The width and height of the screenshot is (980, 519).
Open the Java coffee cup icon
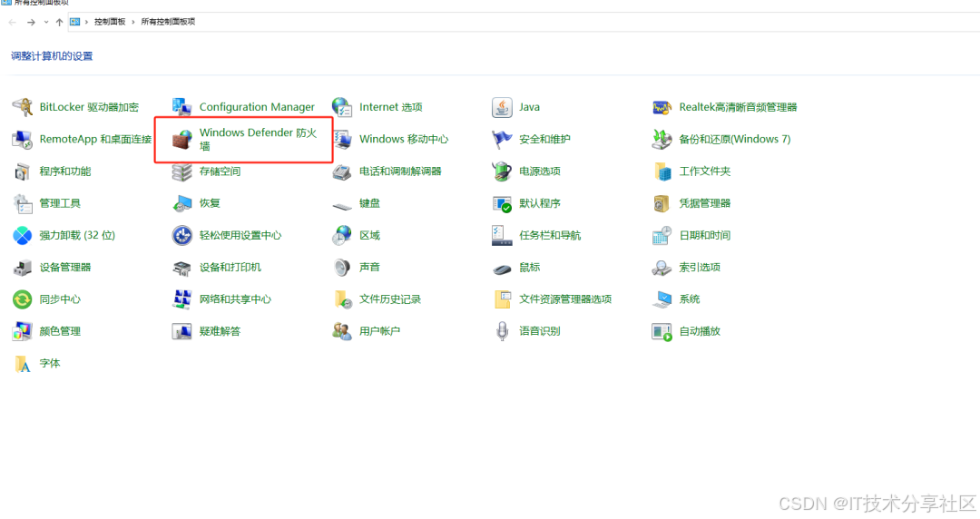click(502, 107)
